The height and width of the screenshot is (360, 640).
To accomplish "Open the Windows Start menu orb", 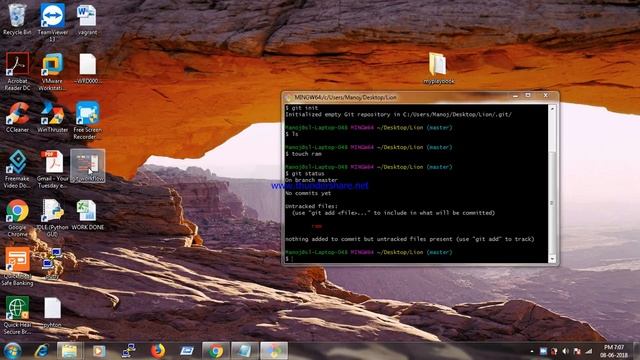I will (x=12, y=351).
